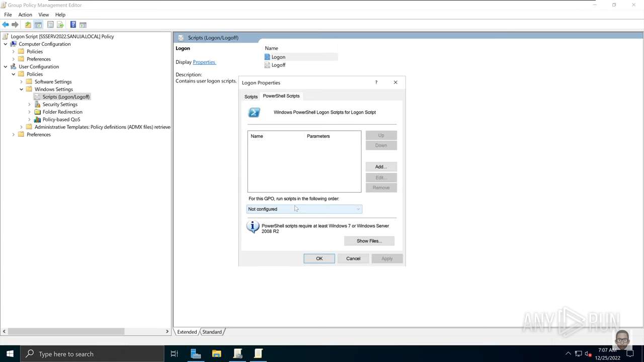Image resolution: width=644 pixels, height=362 pixels.
Task: Click the Properties toolbar icon
Action: point(50,25)
